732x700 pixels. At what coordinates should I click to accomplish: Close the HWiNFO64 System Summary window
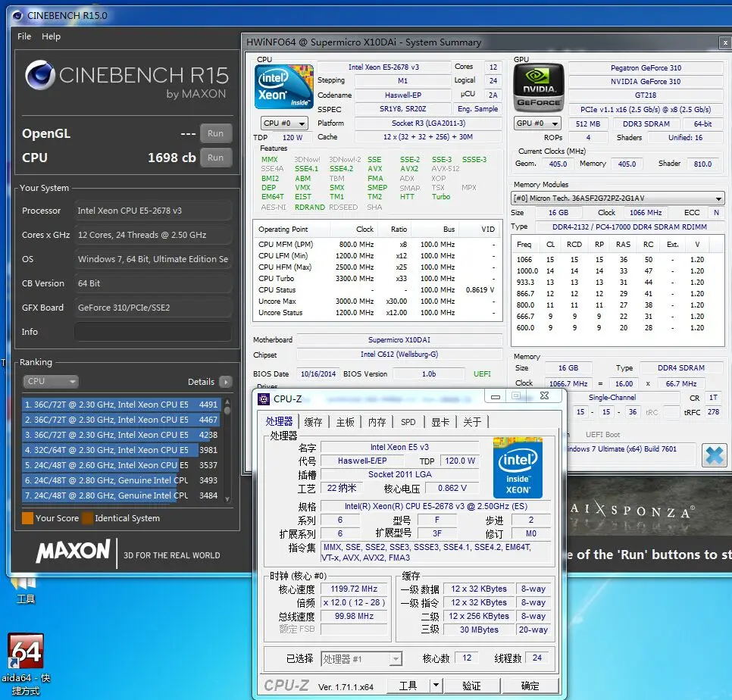725,42
